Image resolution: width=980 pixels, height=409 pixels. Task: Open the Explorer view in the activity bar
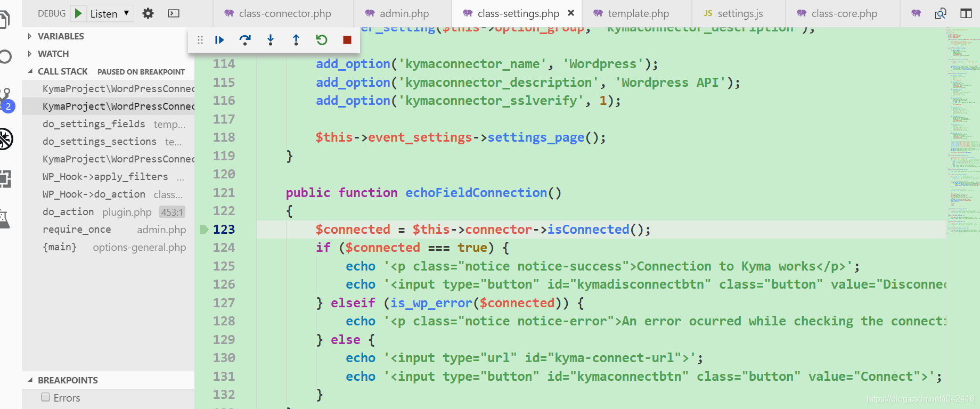click(x=4, y=20)
